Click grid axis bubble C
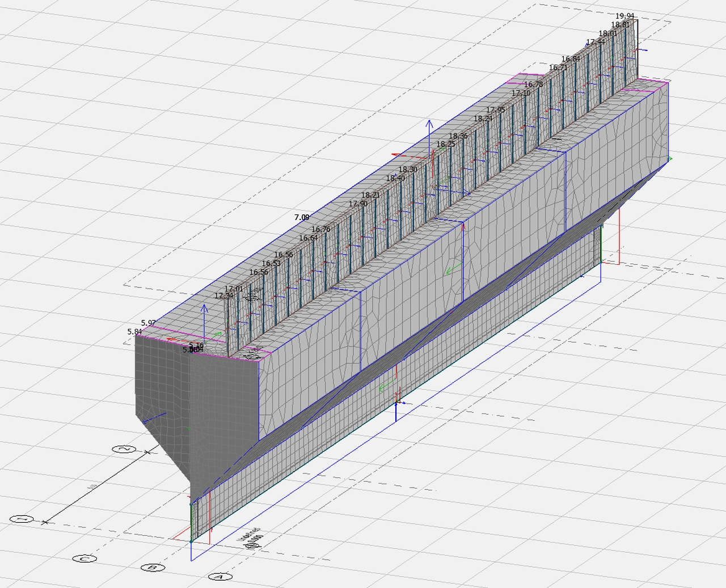The height and width of the screenshot is (588, 726). point(83,559)
